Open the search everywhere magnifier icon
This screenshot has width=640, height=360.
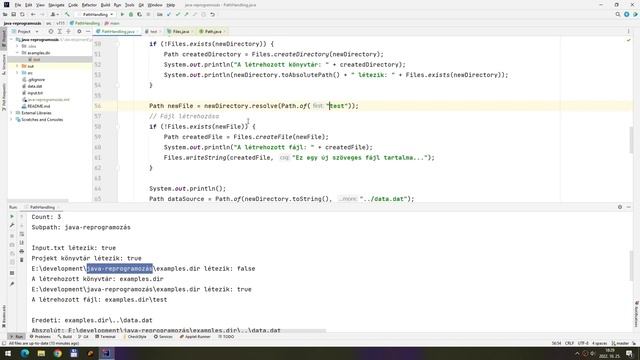(618, 14)
